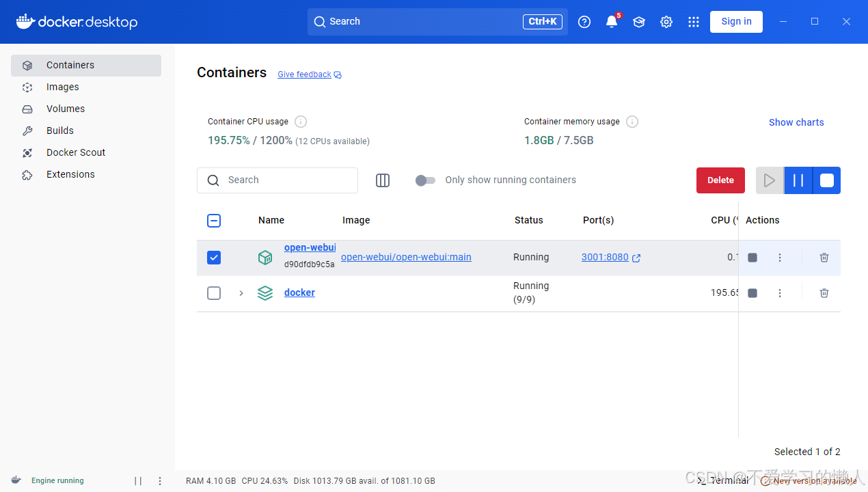Image resolution: width=868 pixels, height=492 pixels.
Task: Open the column customization icon
Action: point(383,180)
